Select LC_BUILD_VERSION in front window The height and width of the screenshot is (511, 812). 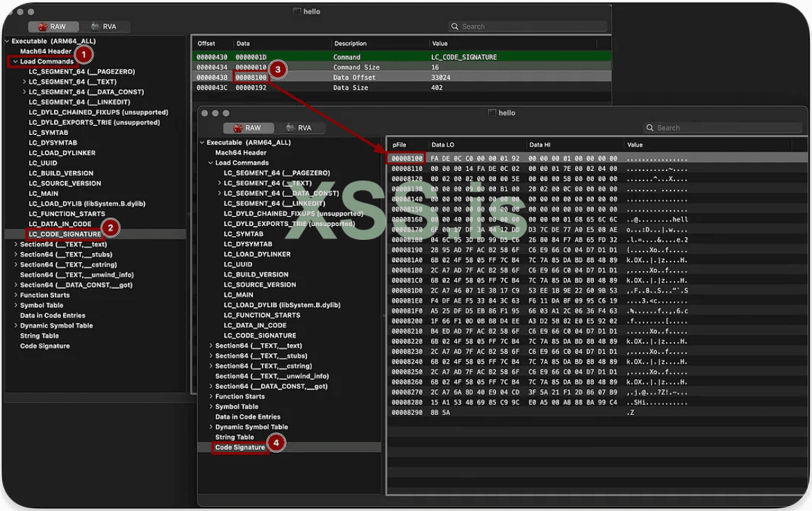click(256, 275)
